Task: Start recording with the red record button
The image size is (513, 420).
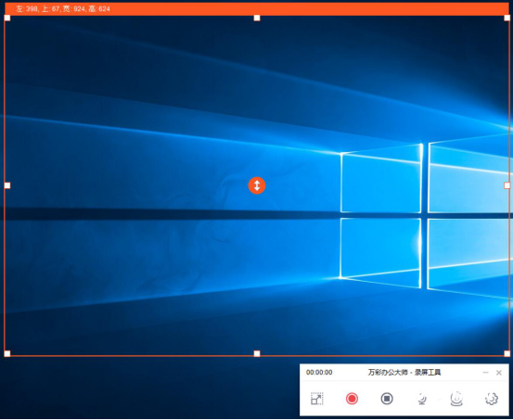Action: (x=352, y=399)
